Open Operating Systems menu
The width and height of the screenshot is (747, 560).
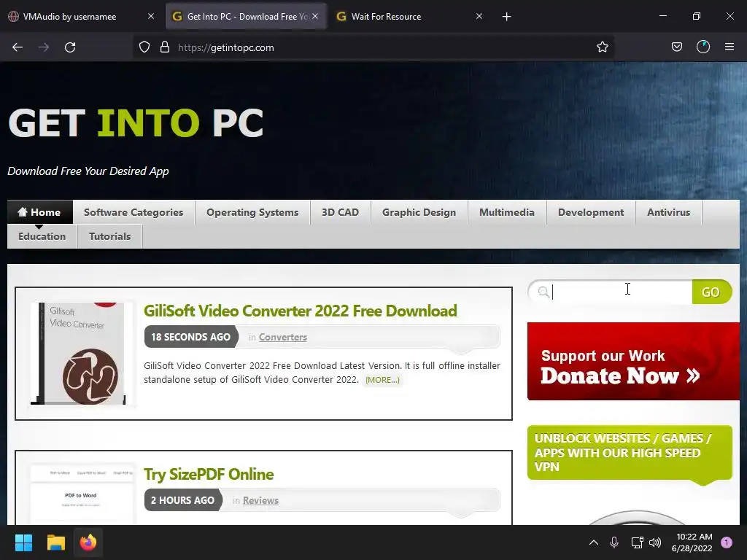[252, 212]
